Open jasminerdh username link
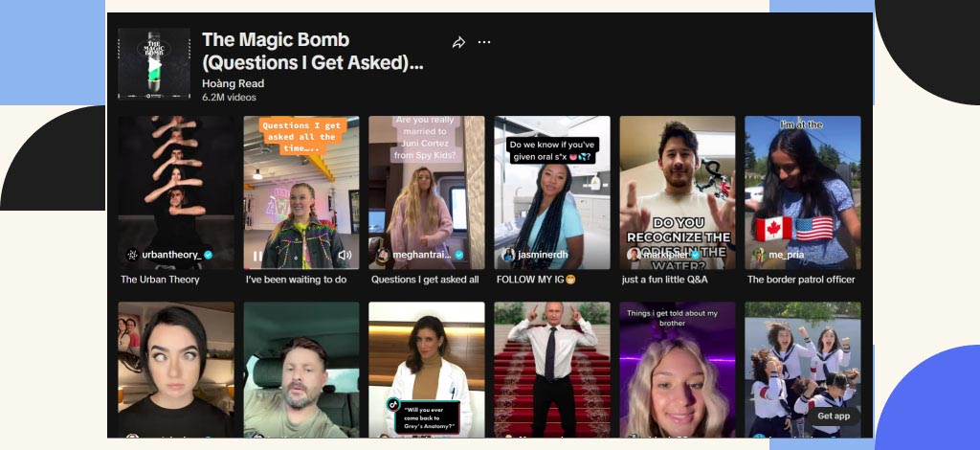The width and height of the screenshot is (980, 450). (x=544, y=255)
